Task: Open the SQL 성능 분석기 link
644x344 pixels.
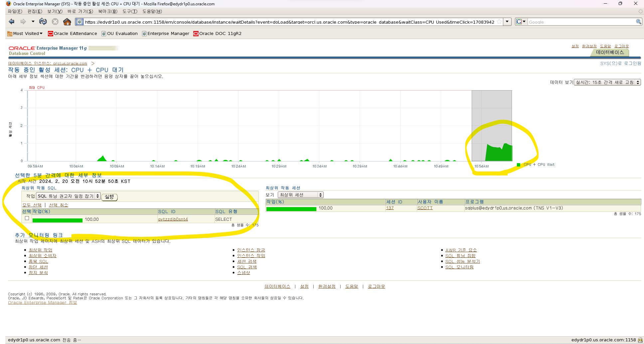Action: (463, 261)
